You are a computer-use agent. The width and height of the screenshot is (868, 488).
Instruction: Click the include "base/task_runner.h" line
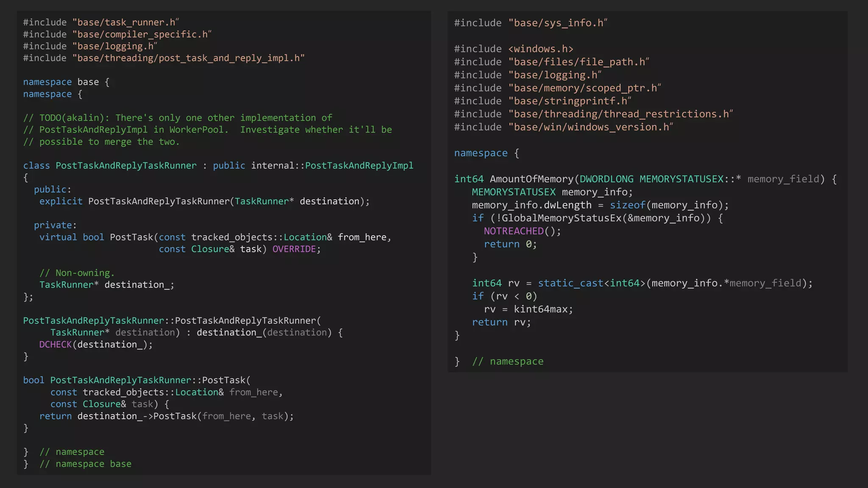(x=101, y=22)
